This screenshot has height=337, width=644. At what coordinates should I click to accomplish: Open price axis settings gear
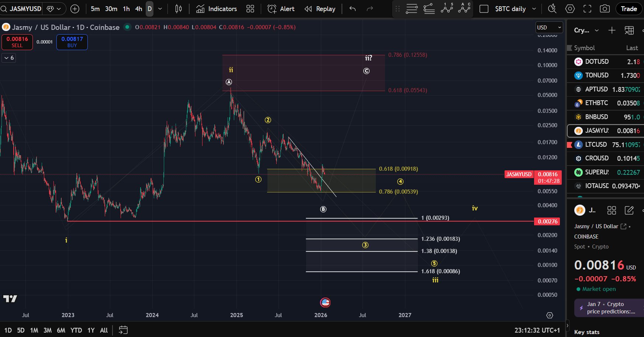[x=550, y=315]
